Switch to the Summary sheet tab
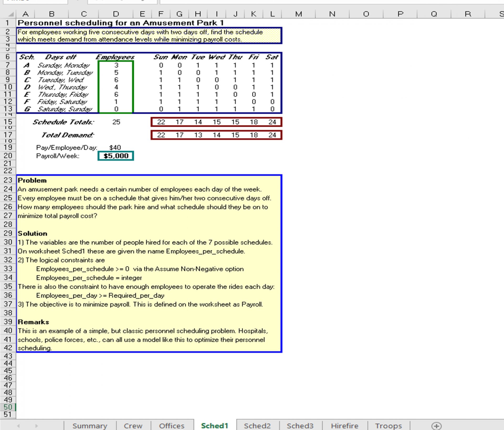 click(x=90, y=426)
